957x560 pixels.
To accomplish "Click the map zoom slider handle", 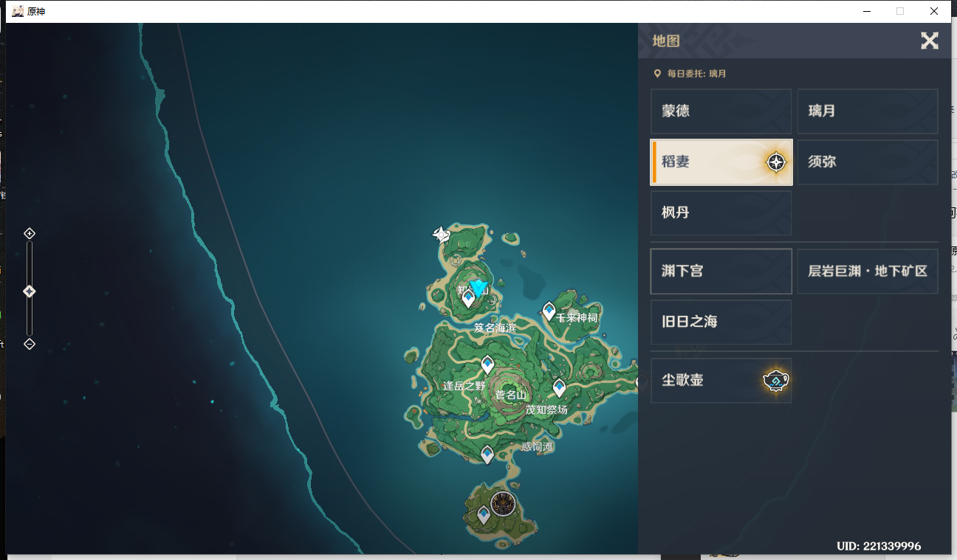I will click(x=30, y=291).
